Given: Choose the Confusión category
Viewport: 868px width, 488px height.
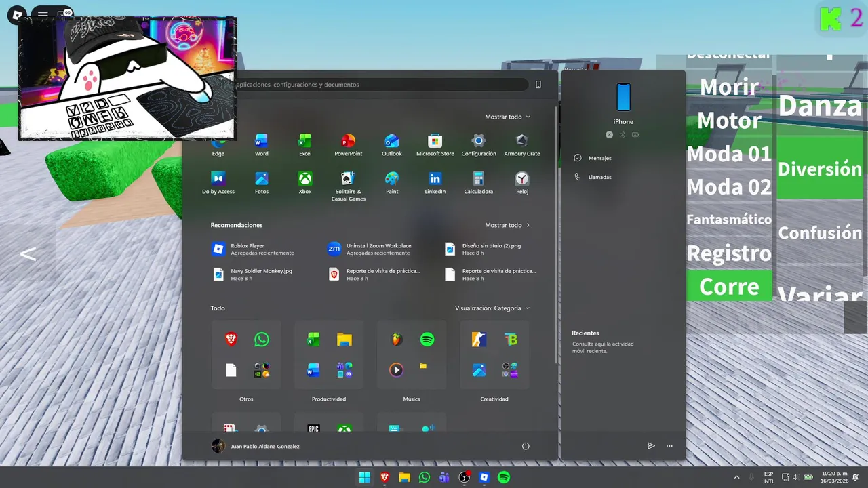Looking at the screenshot, I should coord(820,233).
